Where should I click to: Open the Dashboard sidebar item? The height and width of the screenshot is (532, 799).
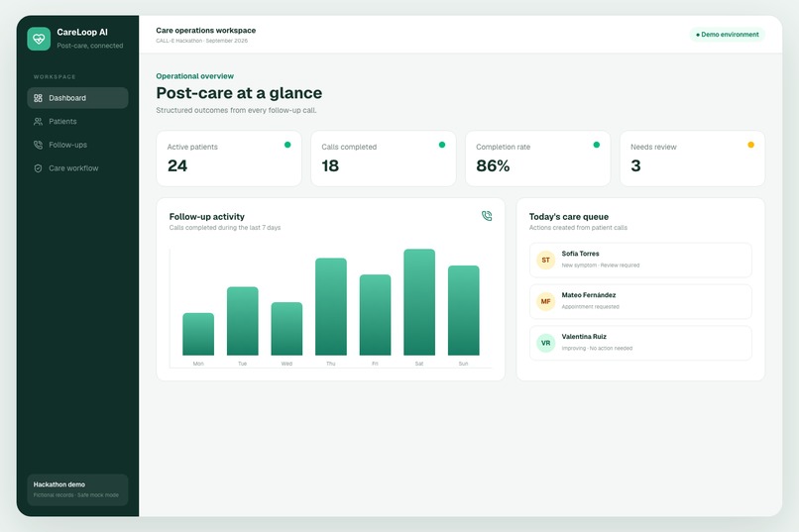(77, 98)
